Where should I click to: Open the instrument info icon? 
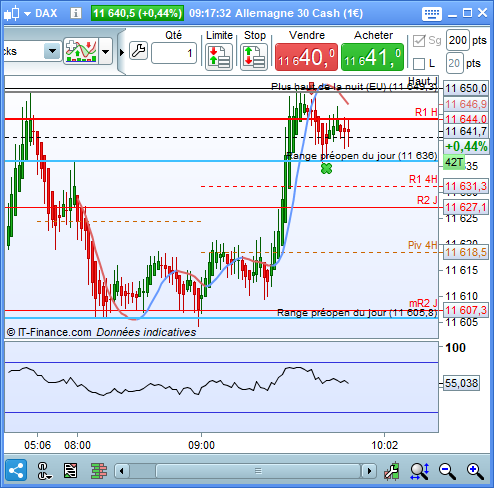click(76, 13)
